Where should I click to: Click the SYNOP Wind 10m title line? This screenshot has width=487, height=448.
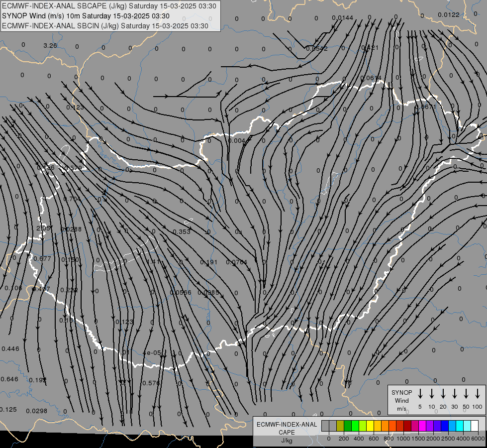[x=86, y=16]
